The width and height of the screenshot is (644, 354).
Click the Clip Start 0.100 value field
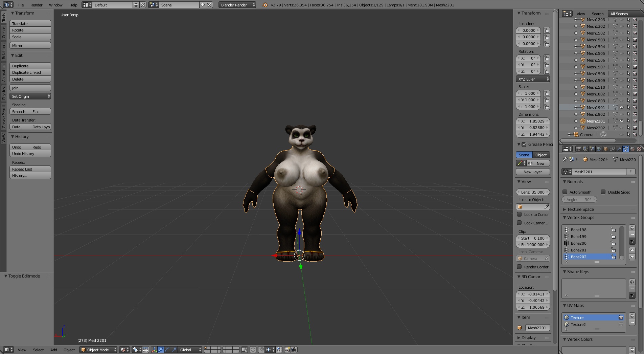pyautogui.click(x=533, y=238)
